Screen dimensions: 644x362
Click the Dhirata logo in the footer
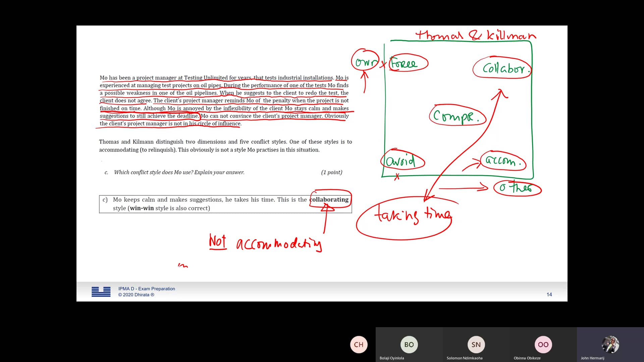point(101,291)
